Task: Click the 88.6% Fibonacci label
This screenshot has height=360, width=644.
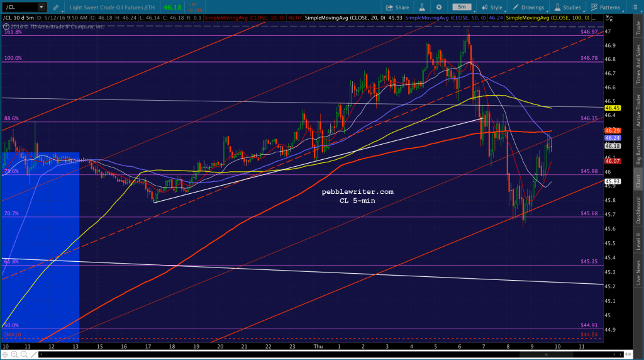Action: coord(11,118)
